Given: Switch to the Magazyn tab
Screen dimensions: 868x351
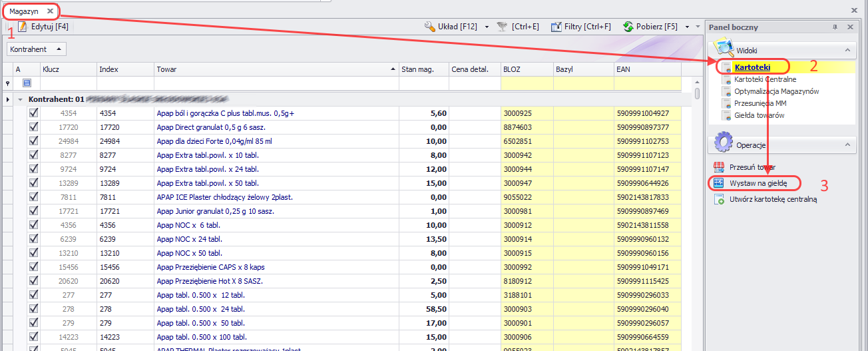Looking at the screenshot, I should click(x=23, y=11).
